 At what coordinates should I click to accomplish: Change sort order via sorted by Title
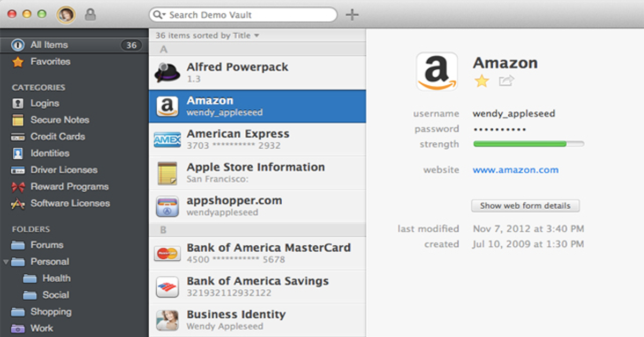pyautogui.click(x=207, y=35)
